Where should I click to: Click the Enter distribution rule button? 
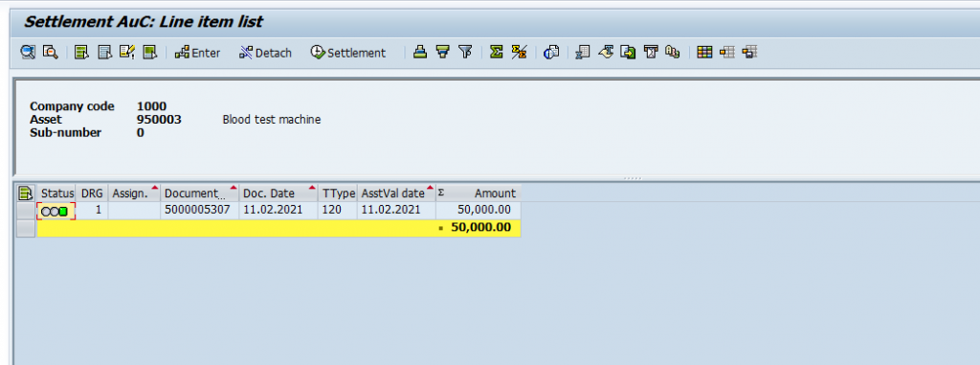pos(197,53)
